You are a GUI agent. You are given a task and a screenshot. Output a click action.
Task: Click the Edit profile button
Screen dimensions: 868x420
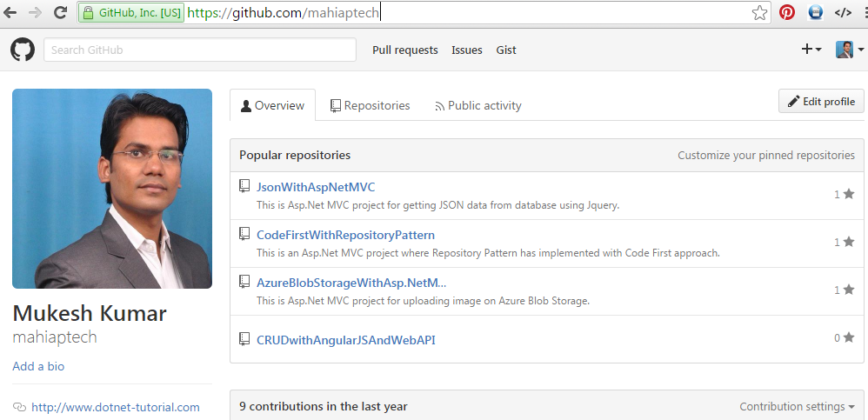(x=821, y=101)
